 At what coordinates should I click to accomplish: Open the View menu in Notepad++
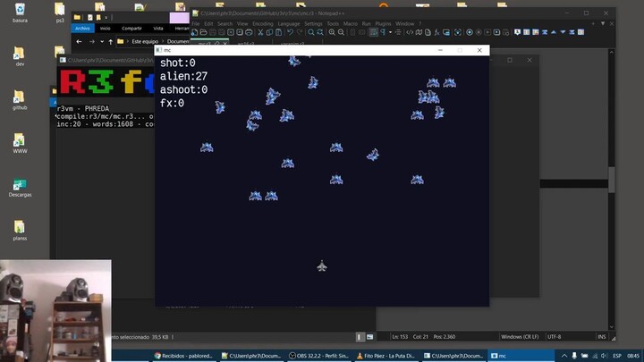[242, 24]
